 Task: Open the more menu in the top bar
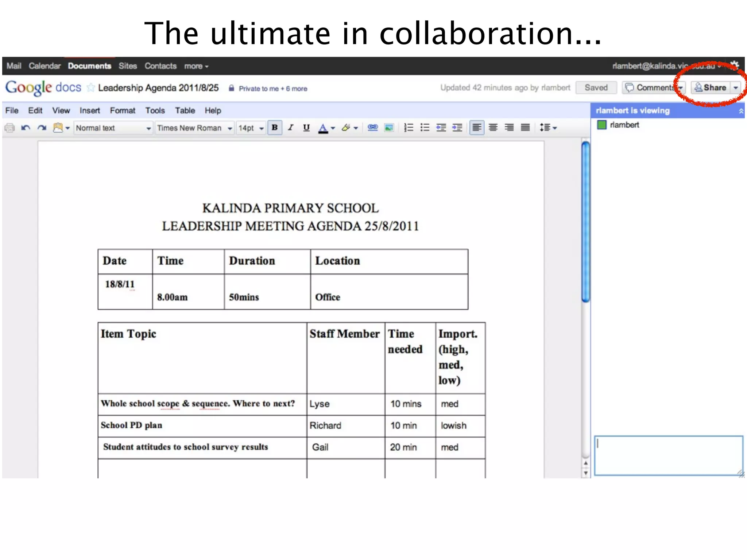196,66
